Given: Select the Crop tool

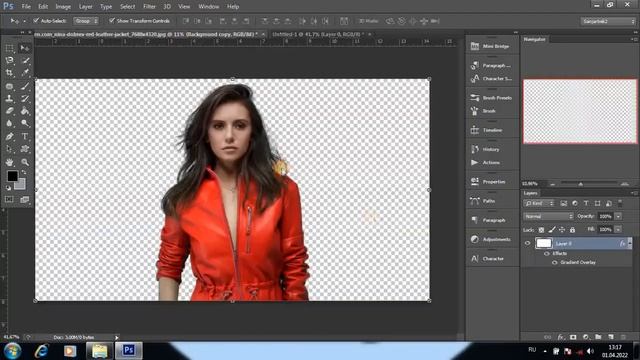Looking at the screenshot, I should [9, 73].
